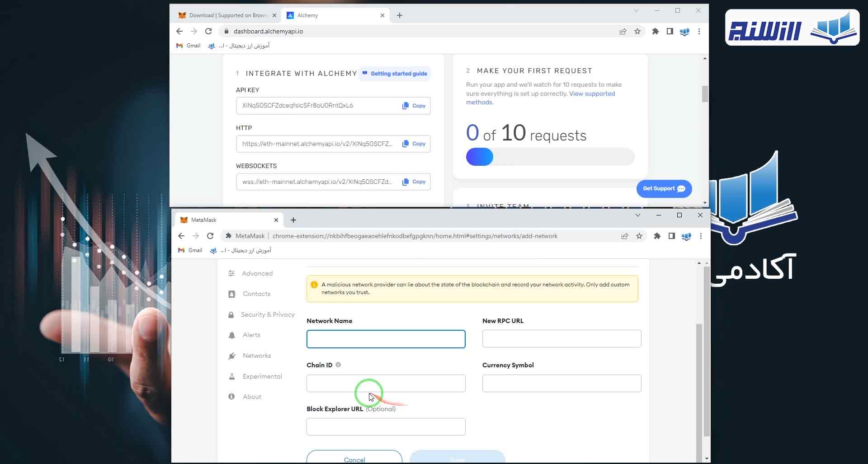Screen dimensions: 868x464
Task: Reload the MetaMask settings page
Action: tap(210, 236)
